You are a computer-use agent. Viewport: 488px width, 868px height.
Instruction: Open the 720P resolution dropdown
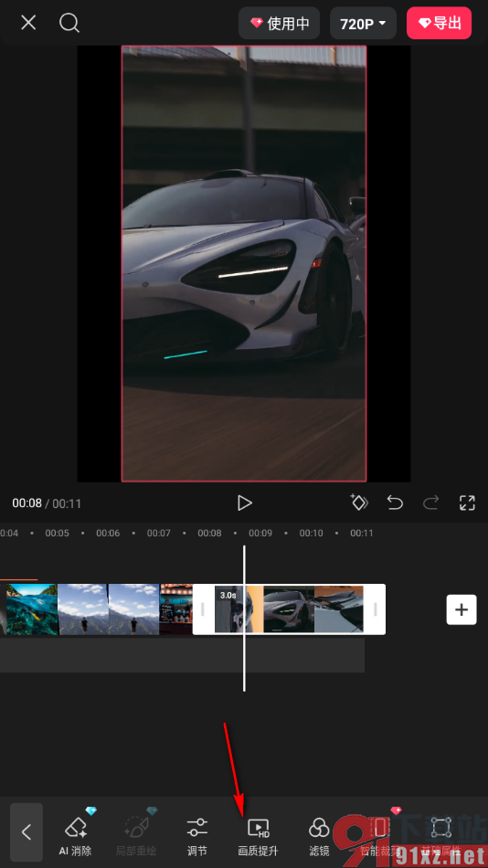(363, 23)
